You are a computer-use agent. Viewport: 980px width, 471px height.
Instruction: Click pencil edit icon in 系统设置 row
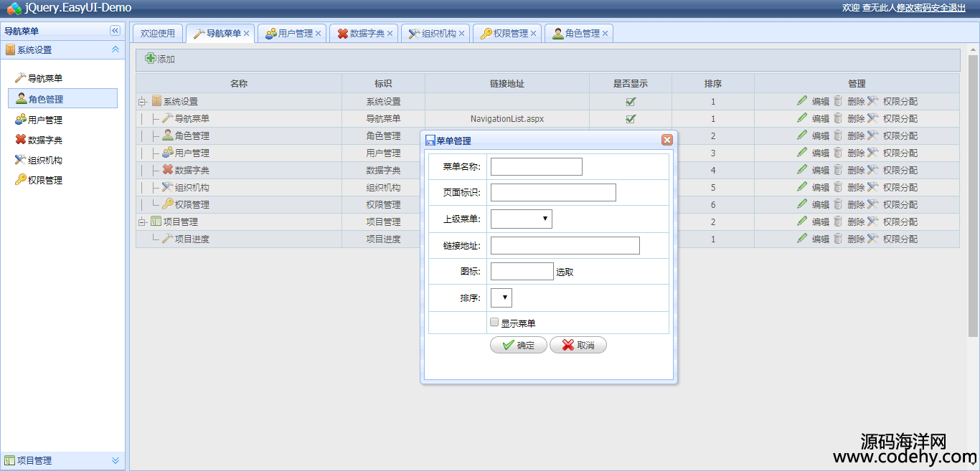pos(802,101)
